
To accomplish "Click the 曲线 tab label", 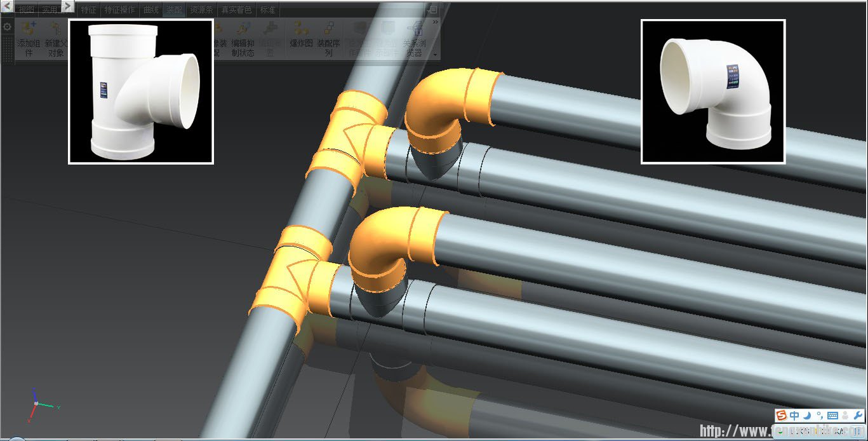I will click(x=151, y=10).
